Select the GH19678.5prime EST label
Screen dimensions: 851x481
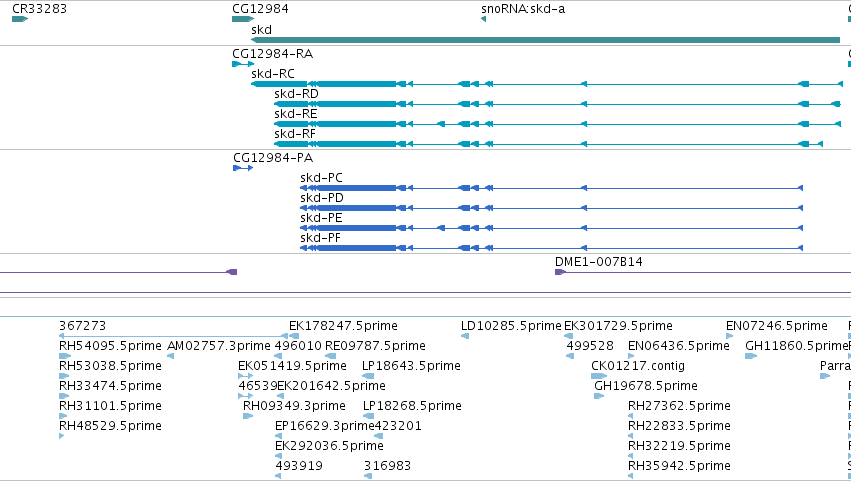click(646, 386)
